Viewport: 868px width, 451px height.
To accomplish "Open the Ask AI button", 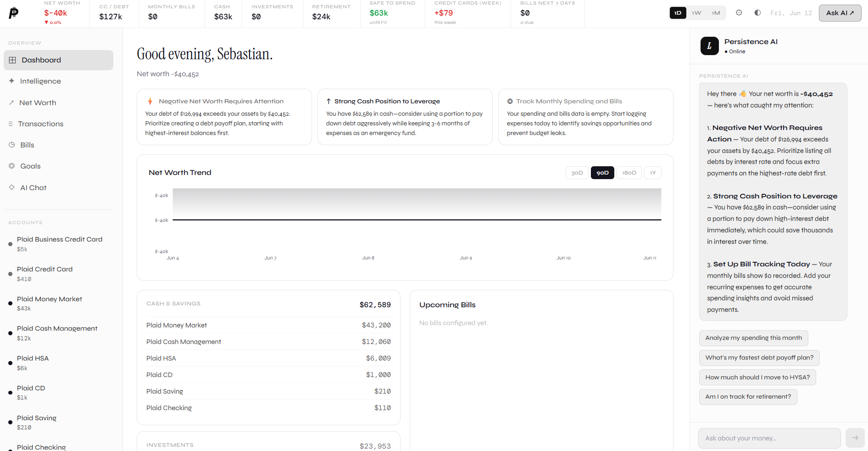I will (x=840, y=13).
